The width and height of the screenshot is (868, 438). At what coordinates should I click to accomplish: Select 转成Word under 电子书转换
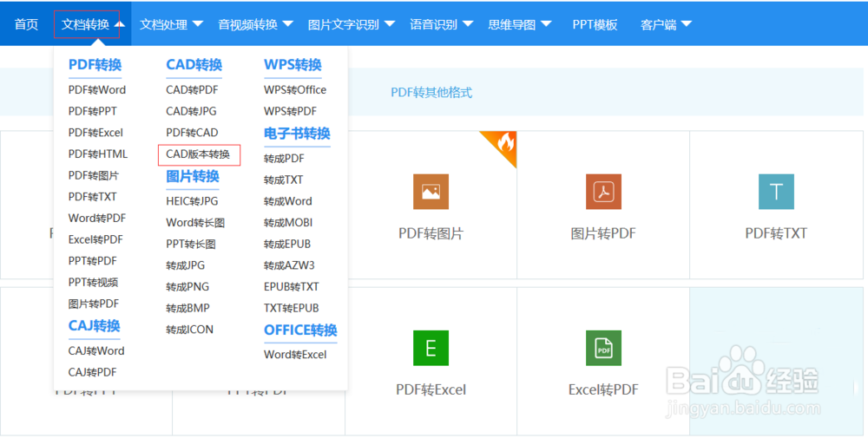(288, 201)
